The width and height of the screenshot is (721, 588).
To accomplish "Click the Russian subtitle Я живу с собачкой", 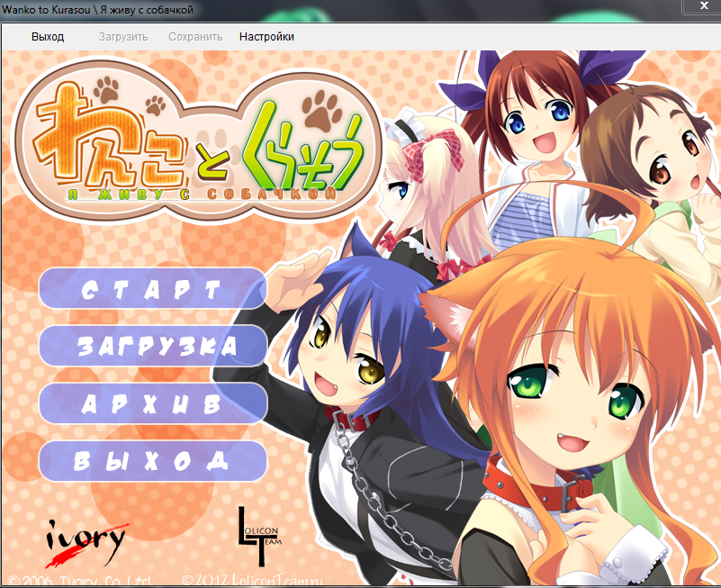I will pos(196,194).
